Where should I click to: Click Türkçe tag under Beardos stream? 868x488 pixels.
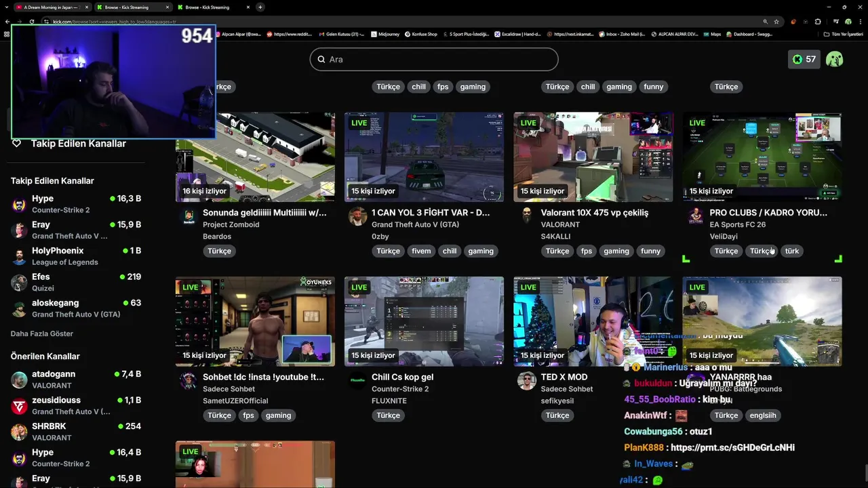point(220,251)
